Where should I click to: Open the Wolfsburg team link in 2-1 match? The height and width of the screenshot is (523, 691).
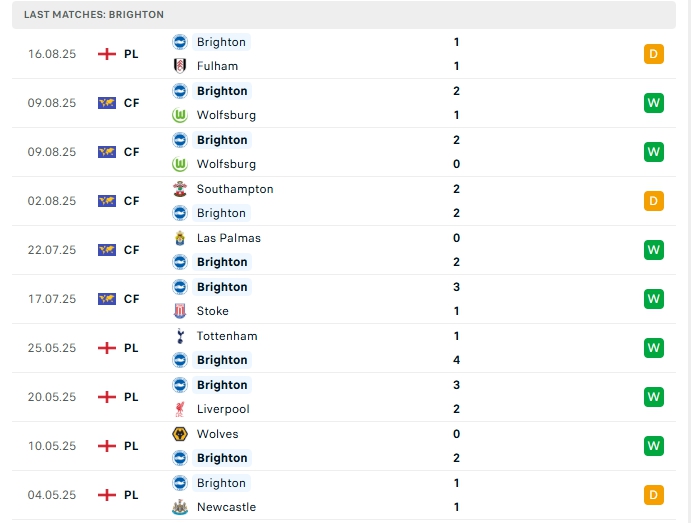(x=226, y=115)
